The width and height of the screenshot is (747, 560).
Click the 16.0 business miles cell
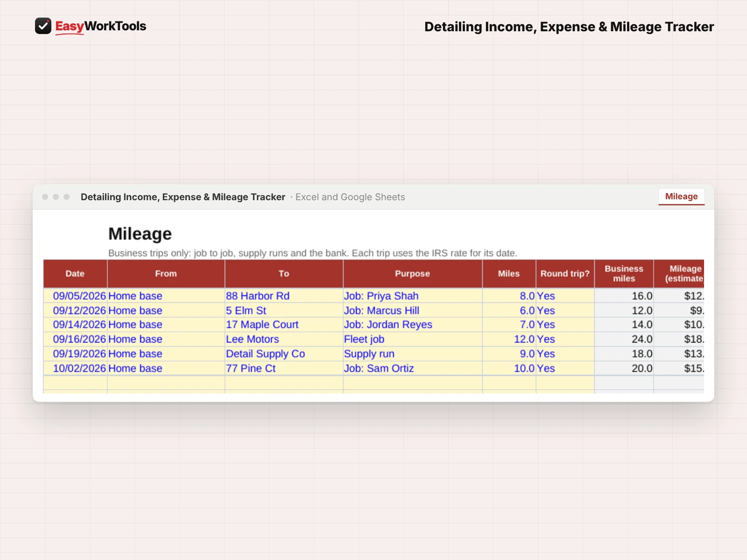(x=624, y=296)
